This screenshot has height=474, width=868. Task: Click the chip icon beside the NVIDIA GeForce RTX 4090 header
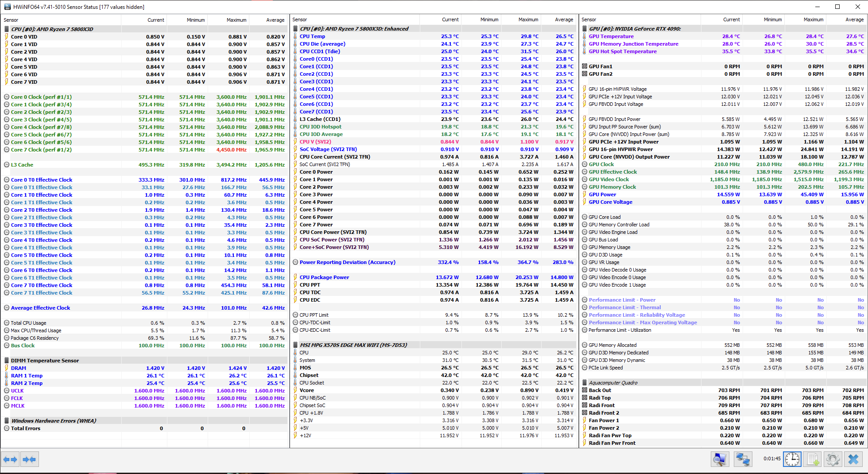tap(585, 29)
